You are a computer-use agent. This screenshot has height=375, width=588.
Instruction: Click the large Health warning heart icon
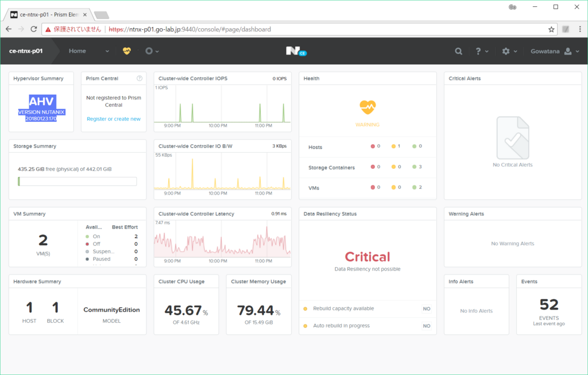point(367,107)
